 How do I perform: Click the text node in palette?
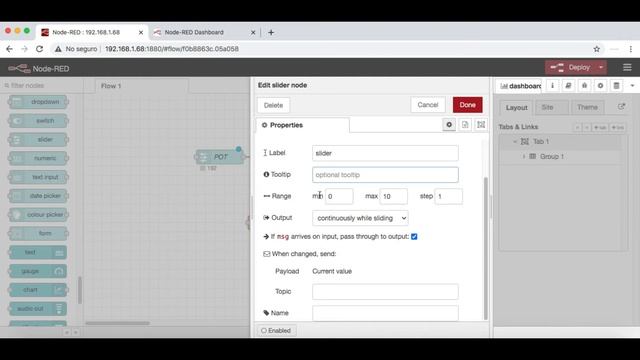tap(38, 252)
